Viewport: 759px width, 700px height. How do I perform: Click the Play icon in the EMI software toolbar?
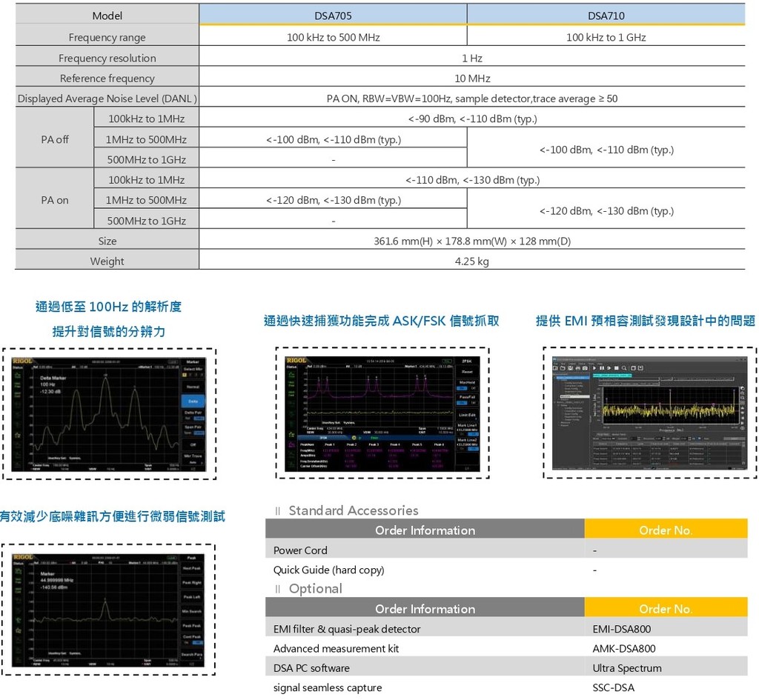(594, 368)
